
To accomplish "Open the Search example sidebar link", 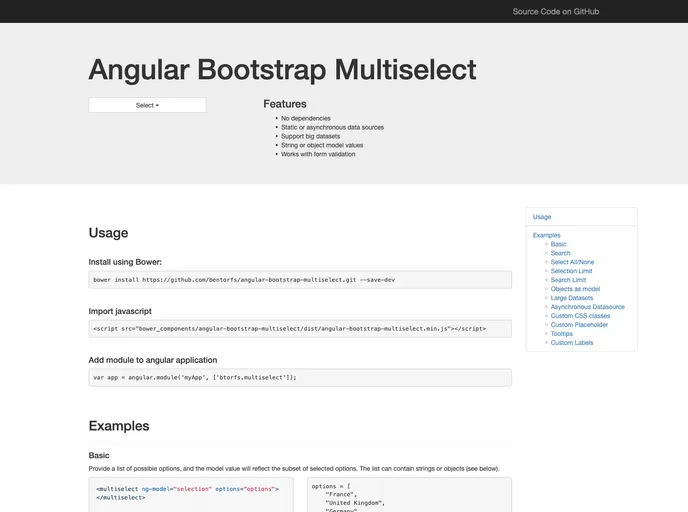I will 560,253.
